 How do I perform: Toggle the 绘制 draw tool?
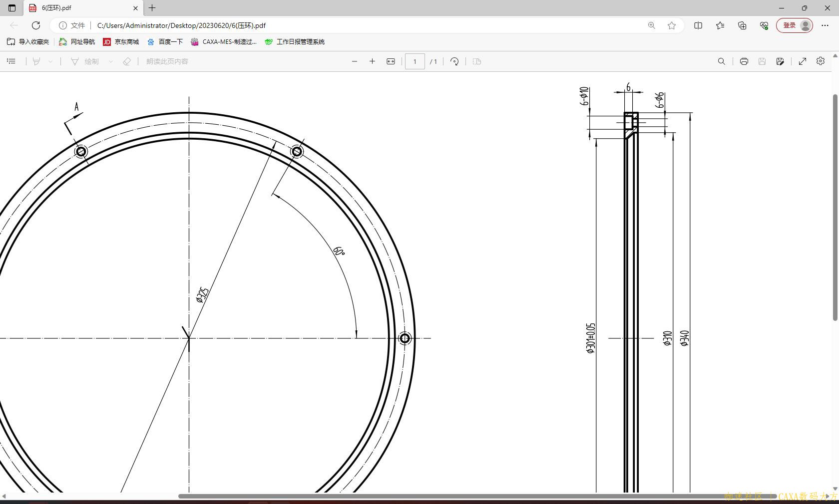coord(85,61)
